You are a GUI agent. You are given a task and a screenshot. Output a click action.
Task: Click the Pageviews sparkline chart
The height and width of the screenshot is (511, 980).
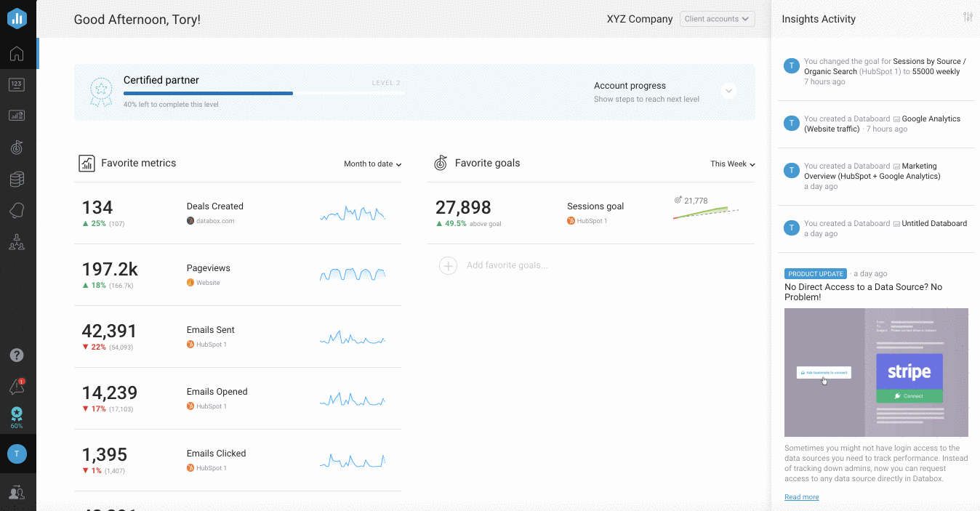pos(353,275)
